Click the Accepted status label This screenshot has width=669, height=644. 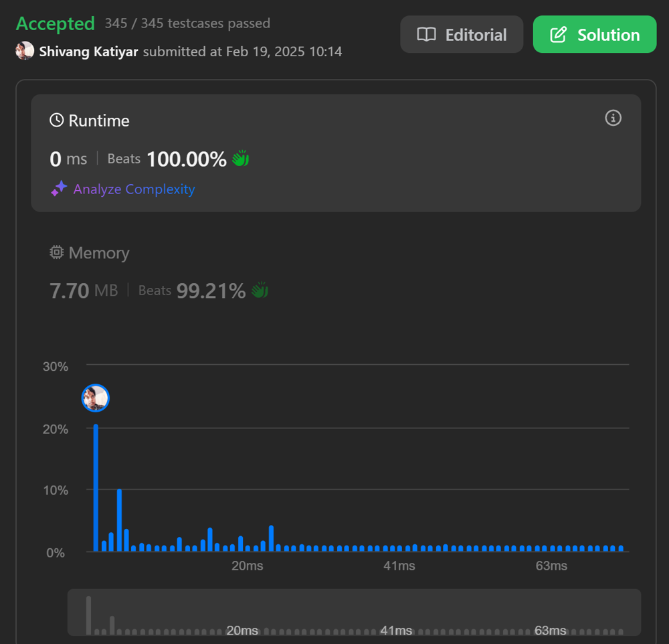[x=55, y=23]
